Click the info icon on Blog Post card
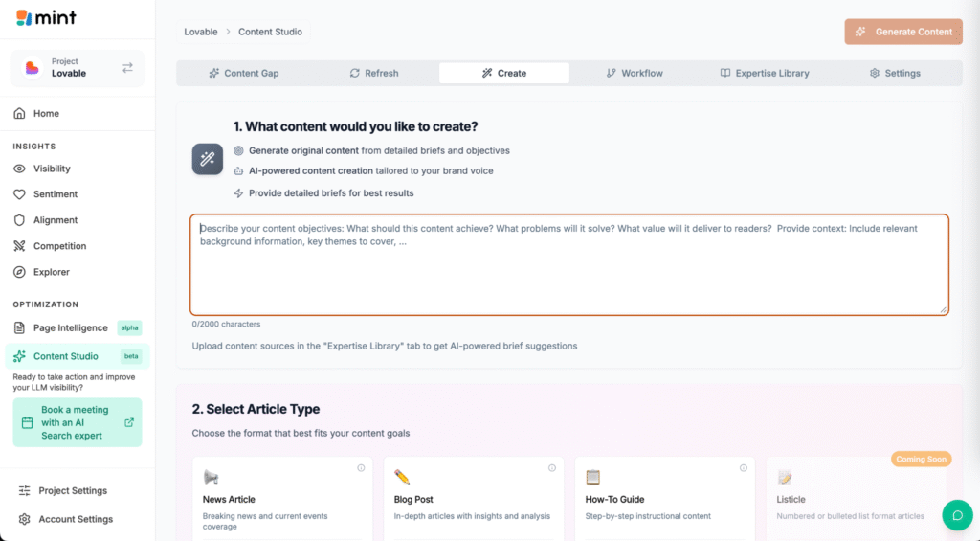Screen dimensions: 980x541 [552, 468]
